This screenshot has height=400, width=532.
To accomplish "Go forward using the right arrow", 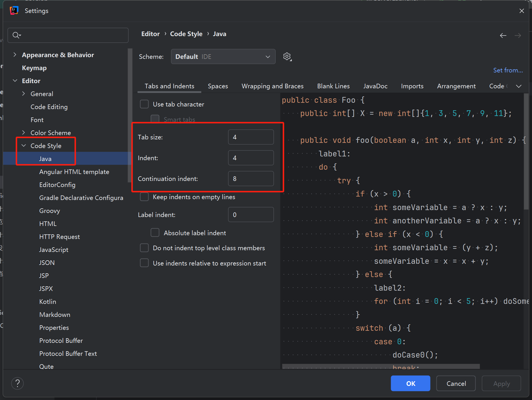I will 518,35.
